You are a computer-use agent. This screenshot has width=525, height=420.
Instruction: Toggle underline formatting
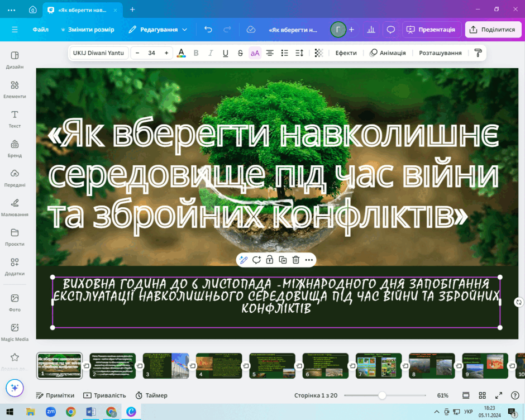pos(225,53)
